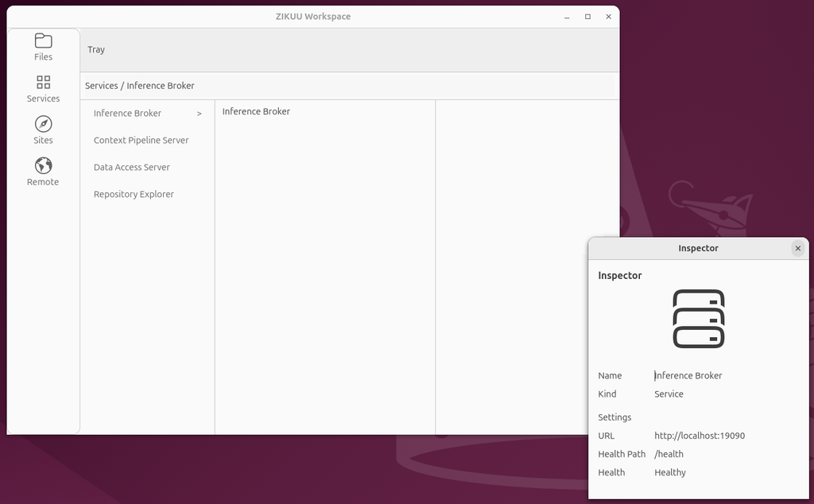Minimize the ZIKUU Workspace window
814x504 pixels.
[x=567, y=17]
